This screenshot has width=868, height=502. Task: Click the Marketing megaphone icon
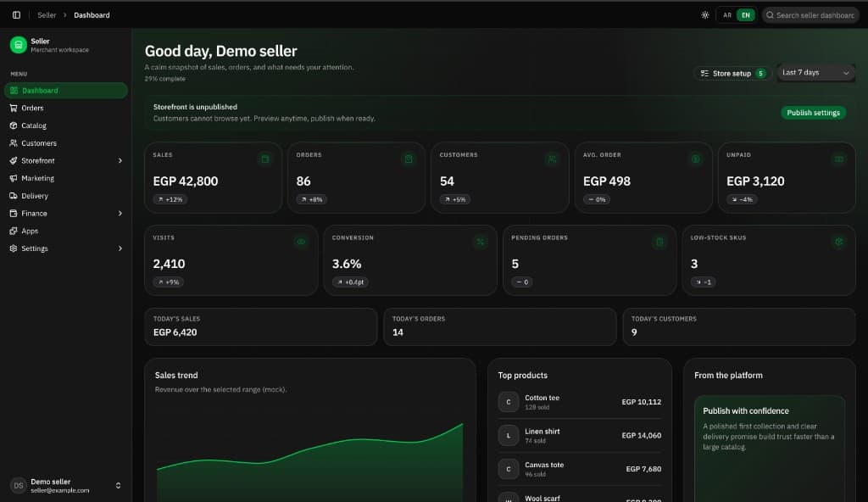click(x=14, y=178)
